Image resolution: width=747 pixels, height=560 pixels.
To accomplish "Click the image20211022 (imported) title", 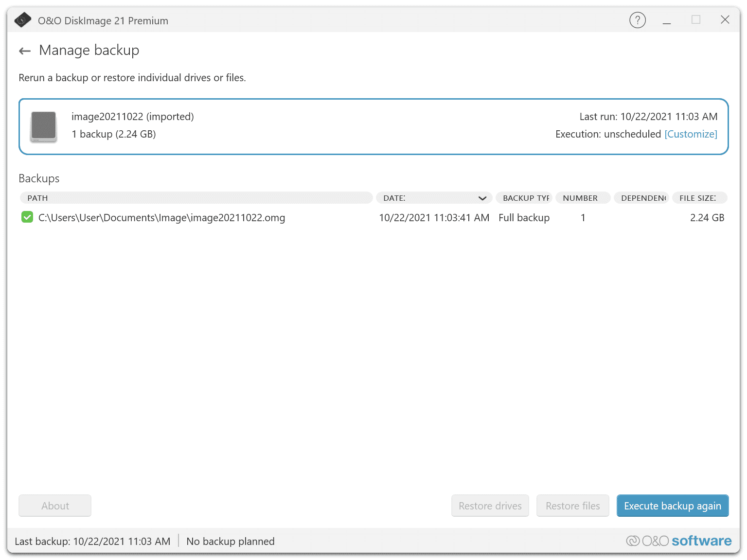I will 133,117.
